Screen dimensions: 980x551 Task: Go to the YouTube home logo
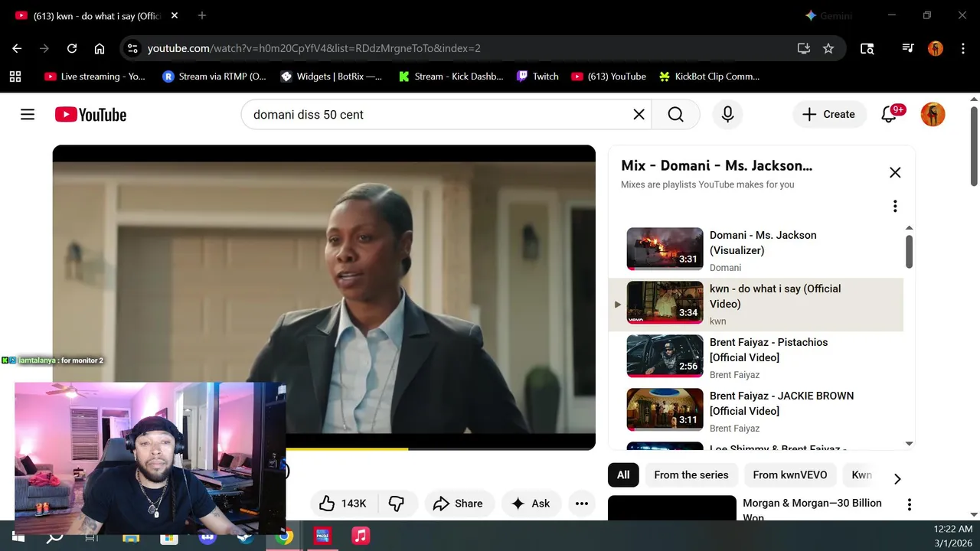point(90,115)
